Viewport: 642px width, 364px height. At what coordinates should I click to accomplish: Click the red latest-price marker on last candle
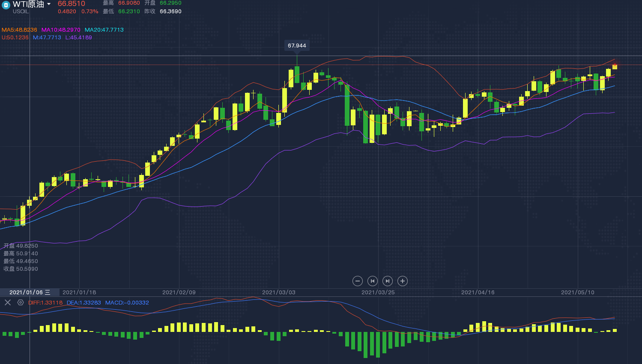[615, 65]
